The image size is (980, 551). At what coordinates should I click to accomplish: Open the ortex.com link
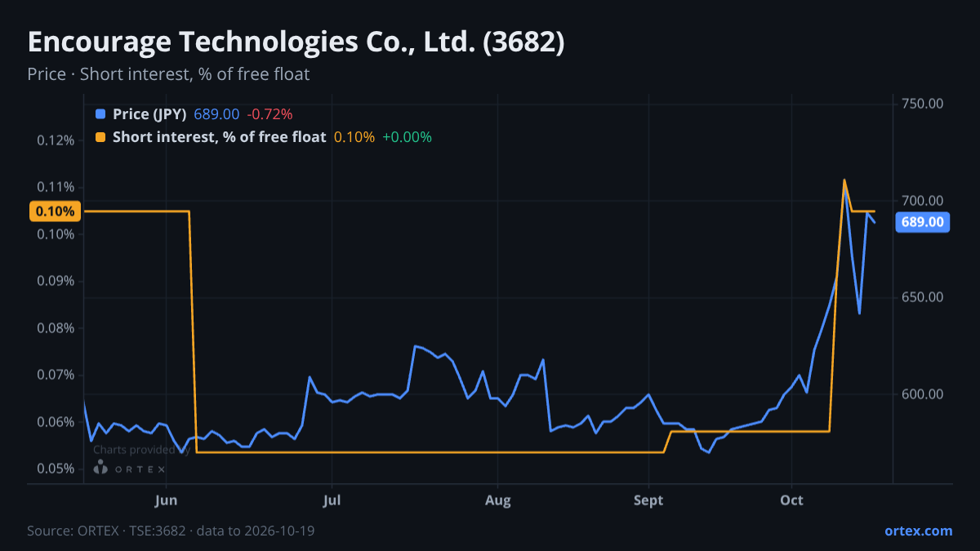click(918, 531)
